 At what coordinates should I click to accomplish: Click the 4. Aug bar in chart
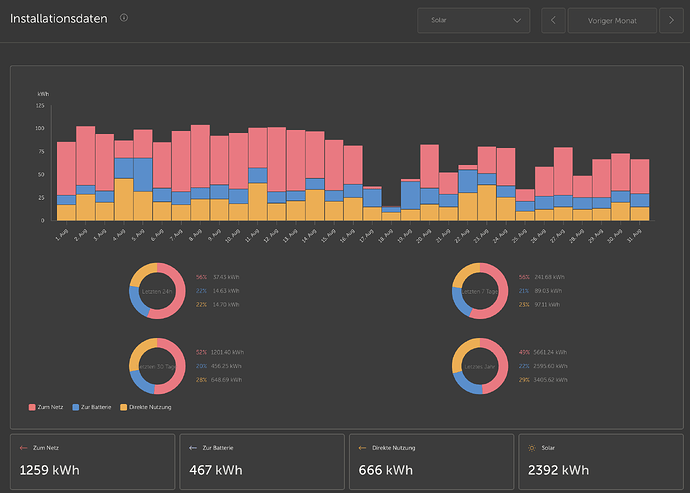point(124,180)
